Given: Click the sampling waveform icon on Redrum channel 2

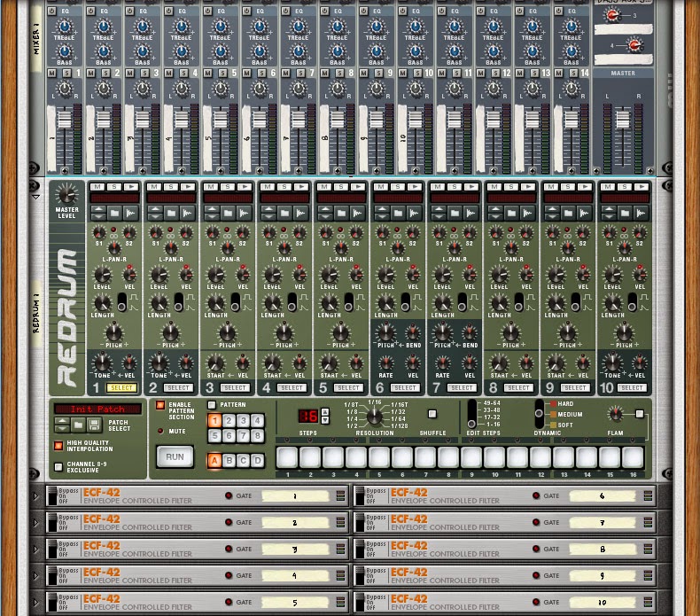Looking at the screenshot, I should (x=188, y=213).
